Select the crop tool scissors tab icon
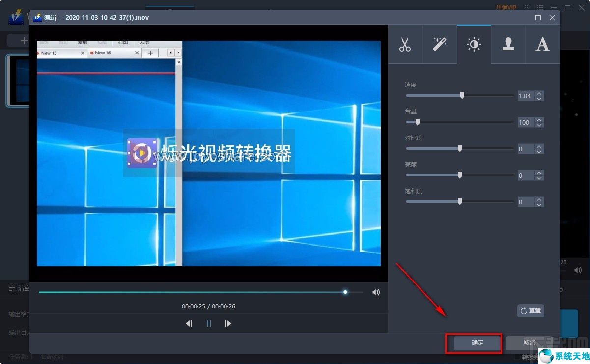 pos(405,44)
